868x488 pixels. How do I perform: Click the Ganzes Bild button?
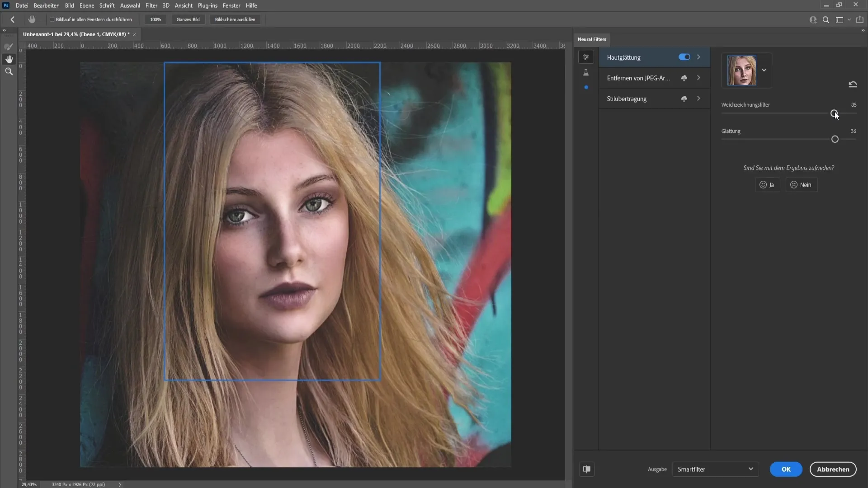point(188,19)
